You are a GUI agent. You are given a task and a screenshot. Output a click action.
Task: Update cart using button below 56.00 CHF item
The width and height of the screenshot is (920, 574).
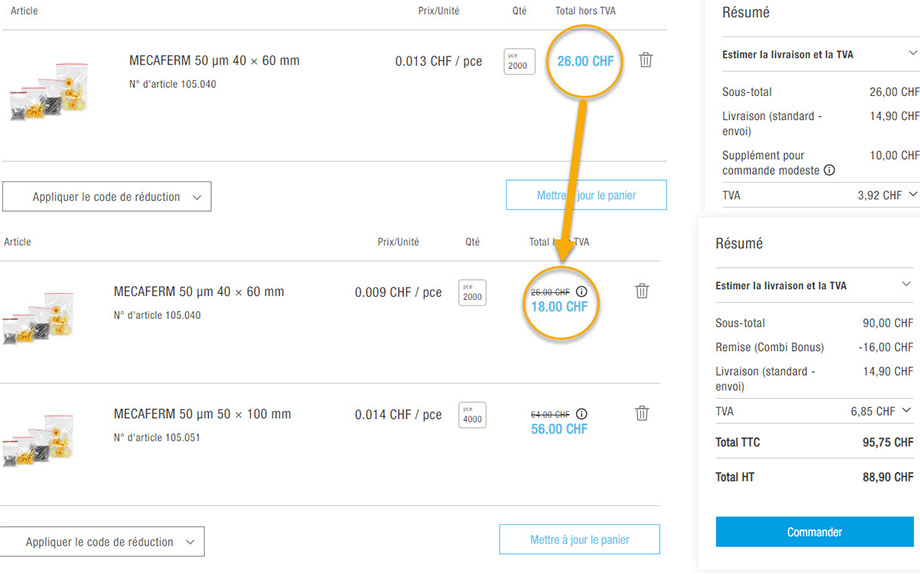579,539
